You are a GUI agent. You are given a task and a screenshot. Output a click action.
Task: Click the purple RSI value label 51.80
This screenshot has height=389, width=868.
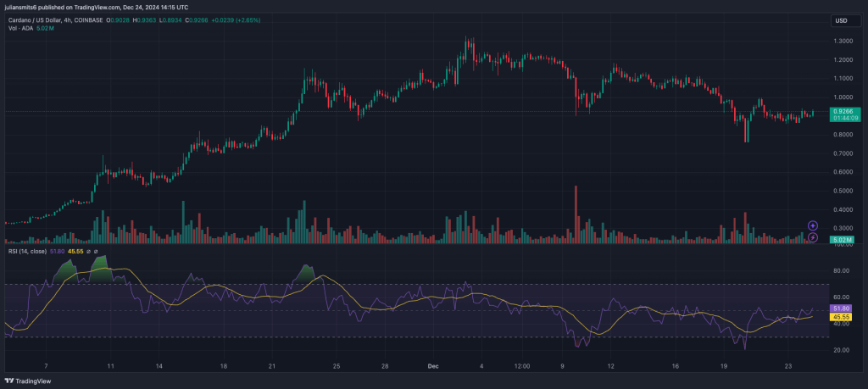(840, 308)
